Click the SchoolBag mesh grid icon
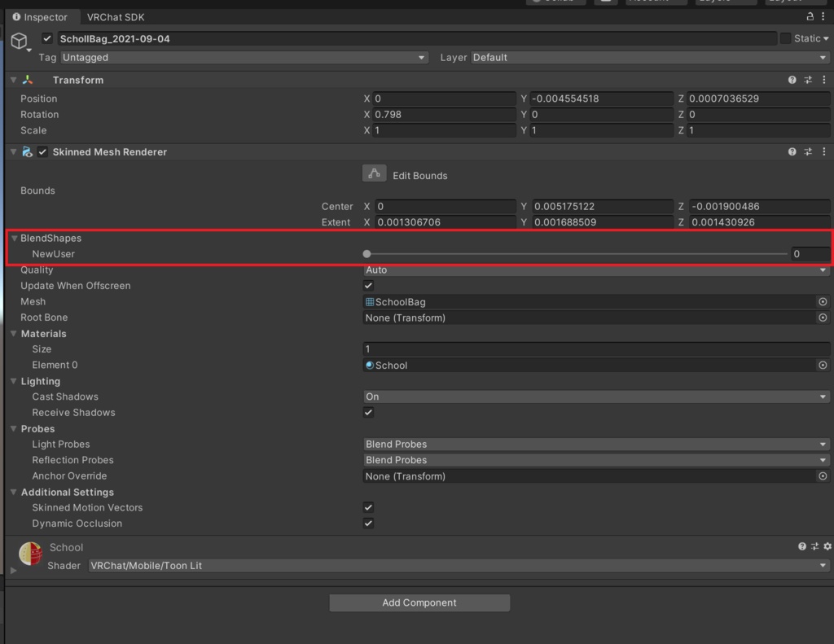Image resolution: width=834 pixels, height=644 pixels. pyautogui.click(x=370, y=302)
